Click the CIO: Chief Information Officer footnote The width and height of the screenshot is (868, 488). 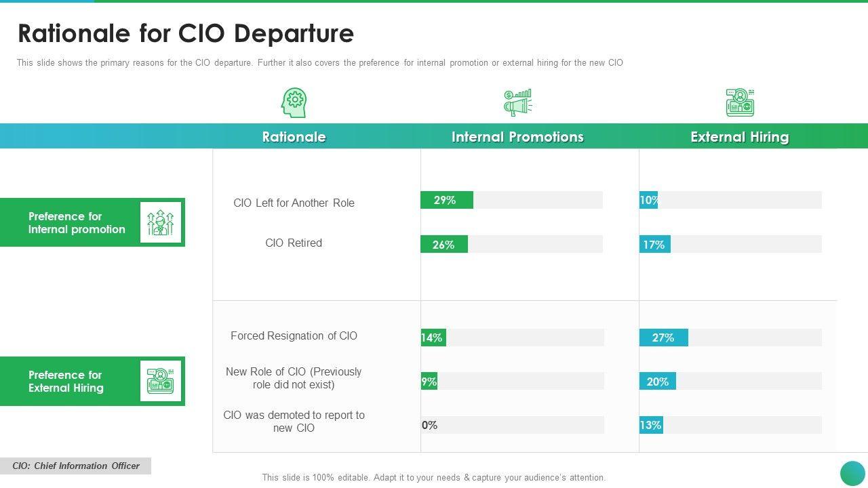(x=76, y=466)
